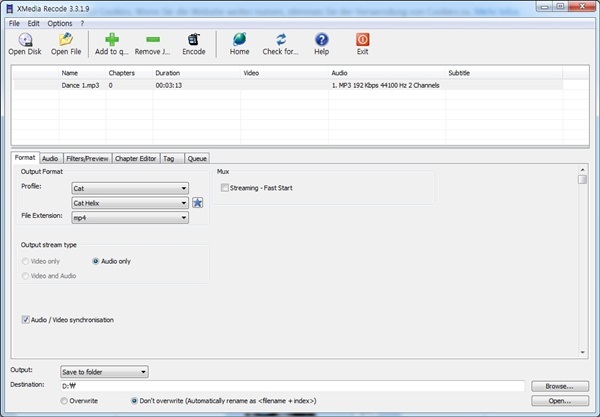Click the format panel scrollbar thumb
Viewport: 600px width, 417px height.
tap(582, 179)
